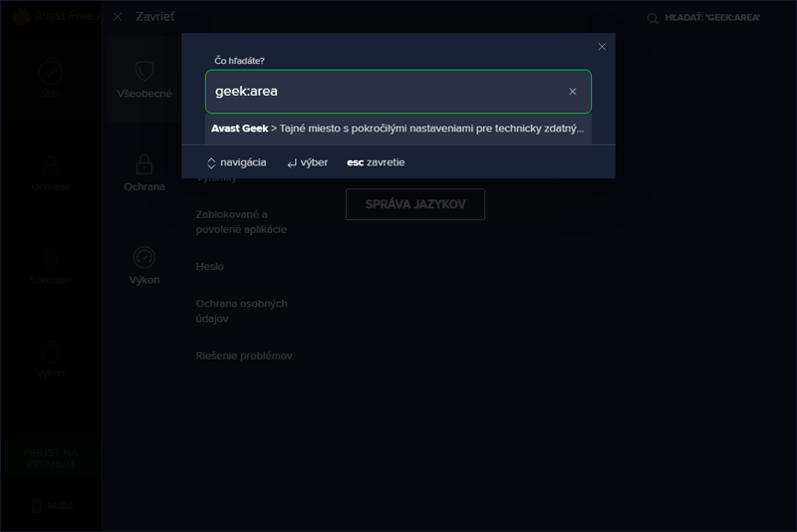Clear the geek:area search text
This screenshot has height=532, width=797.
tap(572, 92)
